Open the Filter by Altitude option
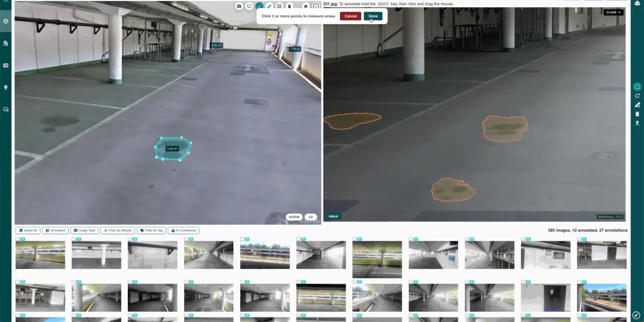644x322 pixels. pyautogui.click(x=118, y=230)
